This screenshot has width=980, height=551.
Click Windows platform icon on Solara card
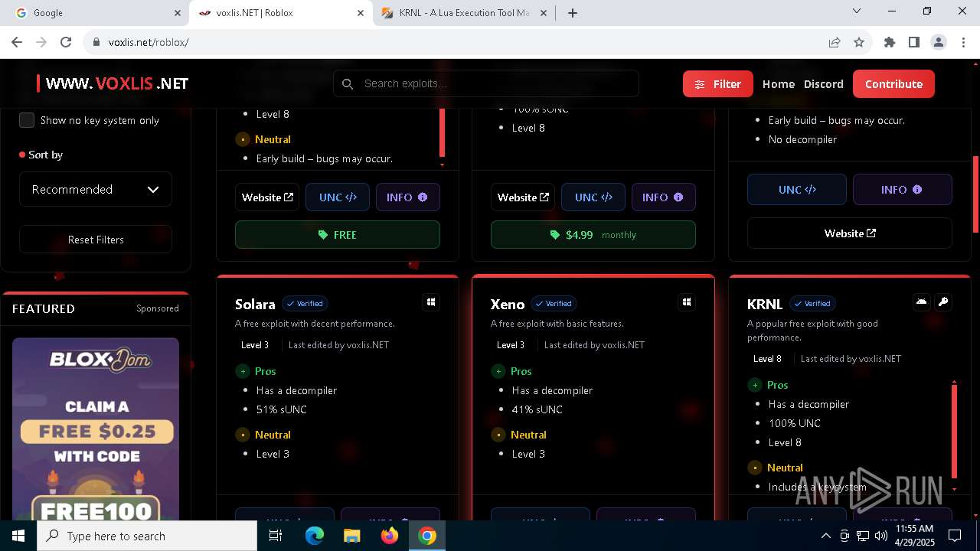(x=431, y=302)
